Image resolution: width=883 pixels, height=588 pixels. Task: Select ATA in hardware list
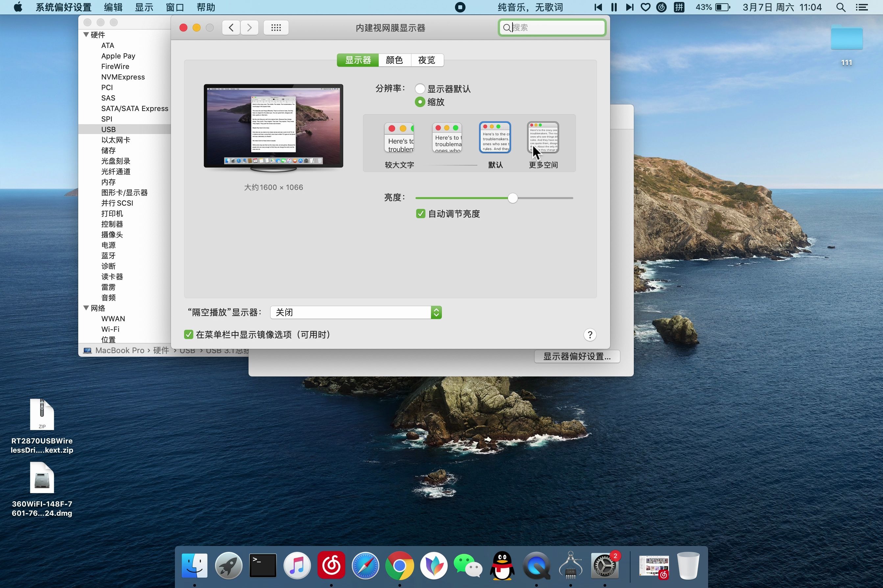point(108,45)
